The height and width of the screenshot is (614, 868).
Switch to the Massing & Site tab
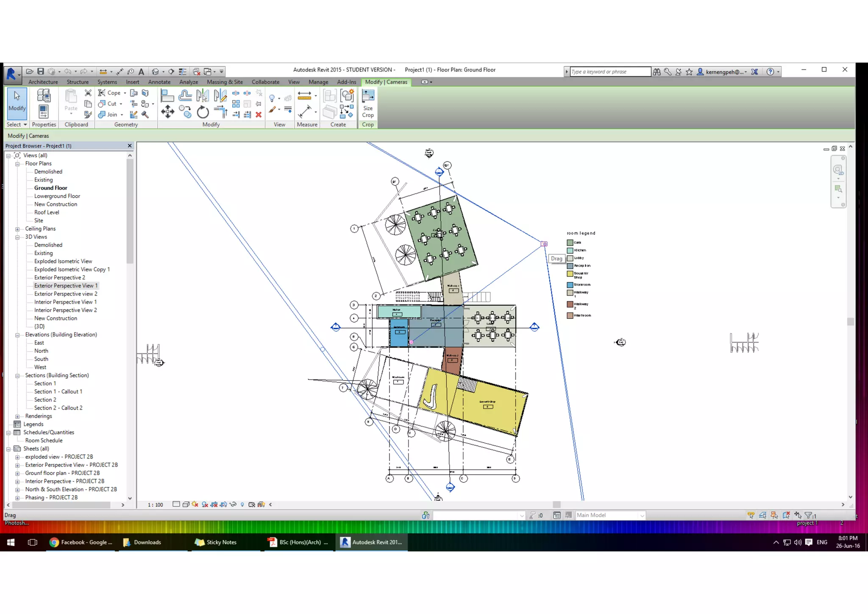tap(225, 82)
